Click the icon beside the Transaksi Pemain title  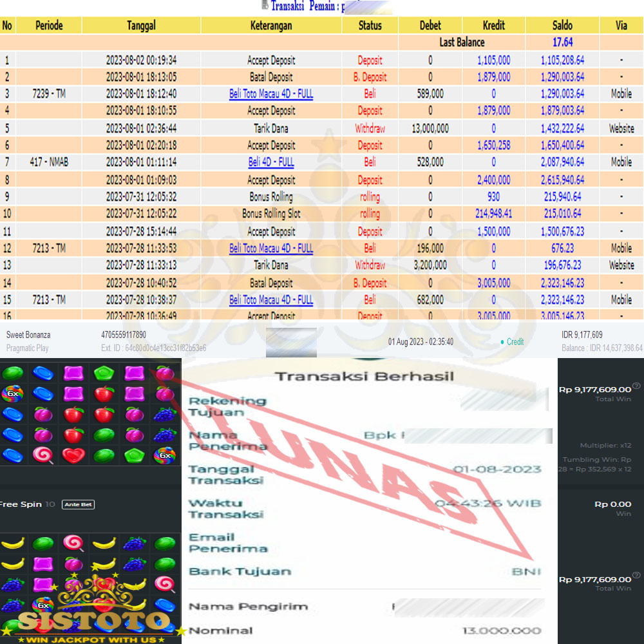coord(265,5)
